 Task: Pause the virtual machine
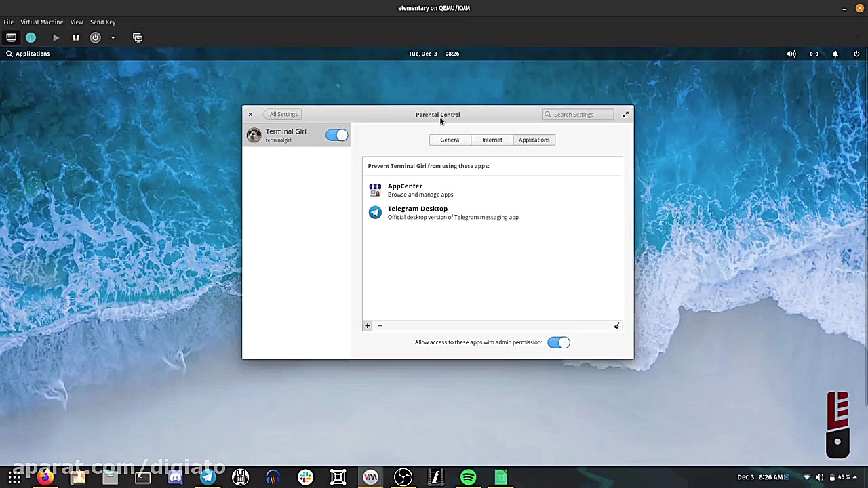(76, 38)
